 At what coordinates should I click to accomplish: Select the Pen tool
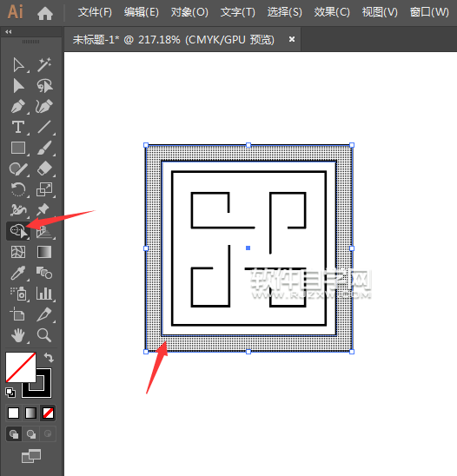point(18,107)
